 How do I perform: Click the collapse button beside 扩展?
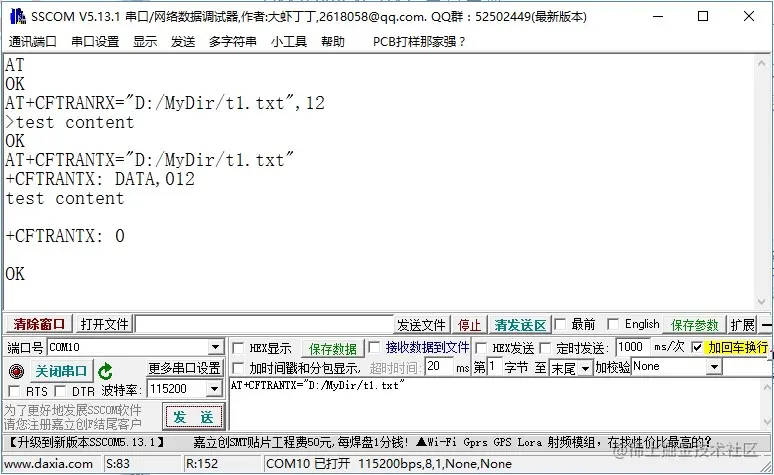click(x=766, y=325)
